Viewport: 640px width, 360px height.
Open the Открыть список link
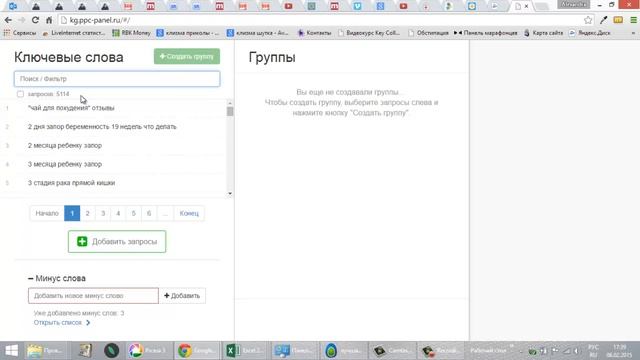pyautogui.click(x=62, y=322)
